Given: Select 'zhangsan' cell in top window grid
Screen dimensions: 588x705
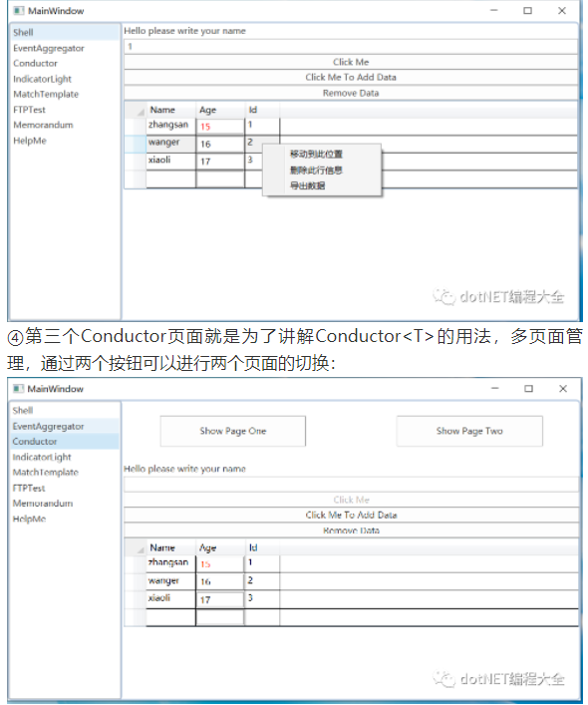Looking at the screenshot, I should 170,126.
